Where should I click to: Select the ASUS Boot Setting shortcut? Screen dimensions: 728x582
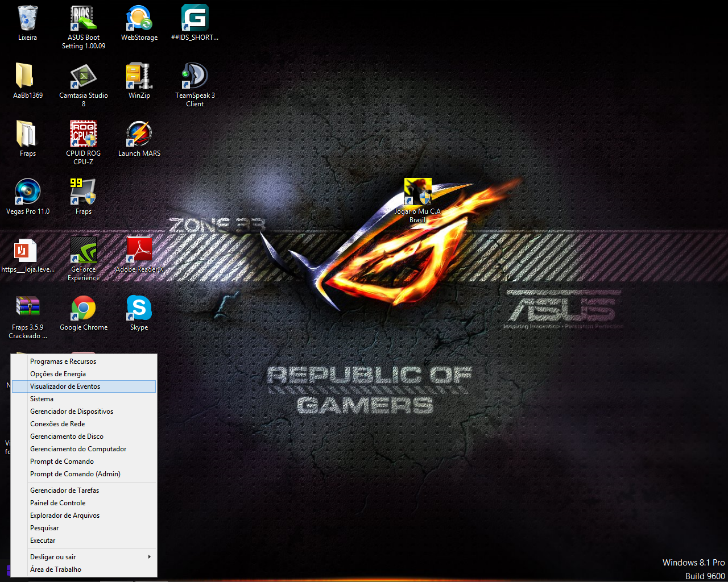[84, 19]
